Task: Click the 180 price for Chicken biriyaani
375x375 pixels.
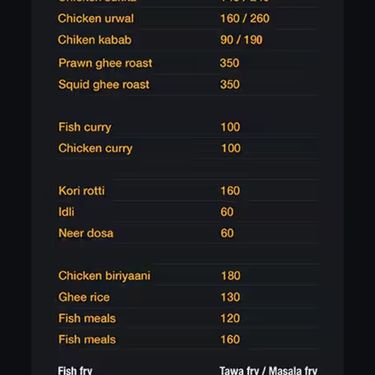Action: click(x=230, y=276)
